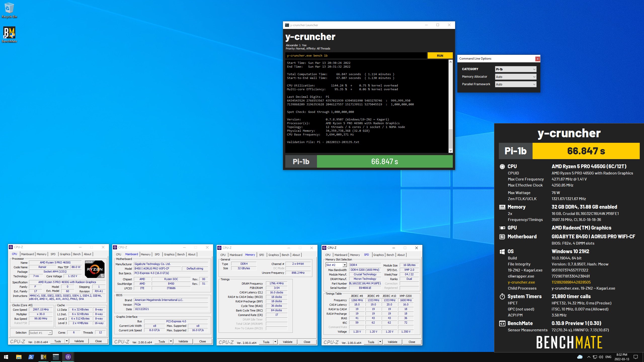Open the Socket #1 selection dropdown
644x362 pixels.
coord(41,333)
